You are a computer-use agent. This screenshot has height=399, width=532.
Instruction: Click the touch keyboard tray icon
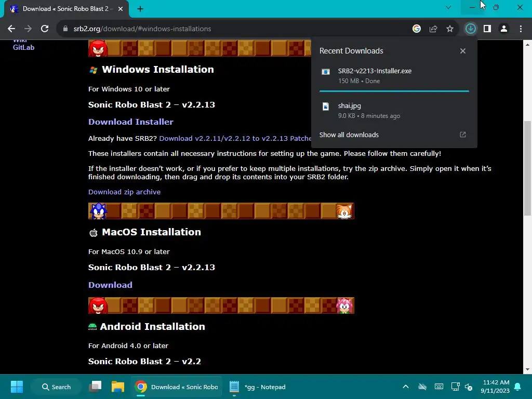point(438,387)
